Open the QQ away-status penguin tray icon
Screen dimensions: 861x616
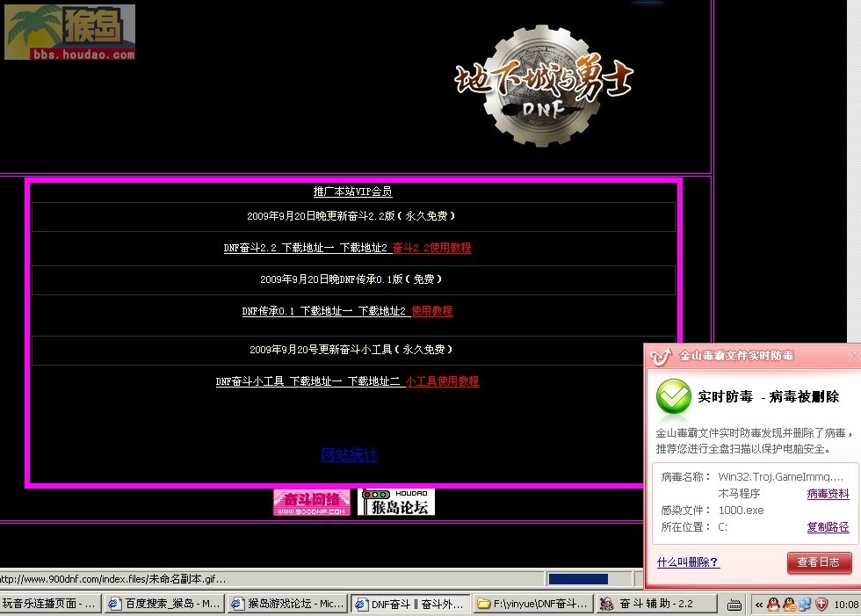[x=789, y=605]
